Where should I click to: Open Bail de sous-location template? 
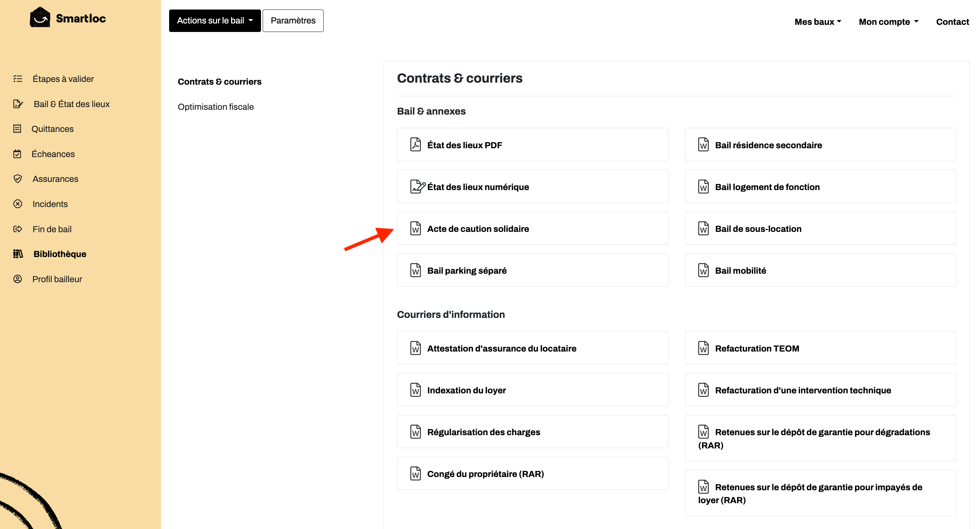[x=821, y=228]
